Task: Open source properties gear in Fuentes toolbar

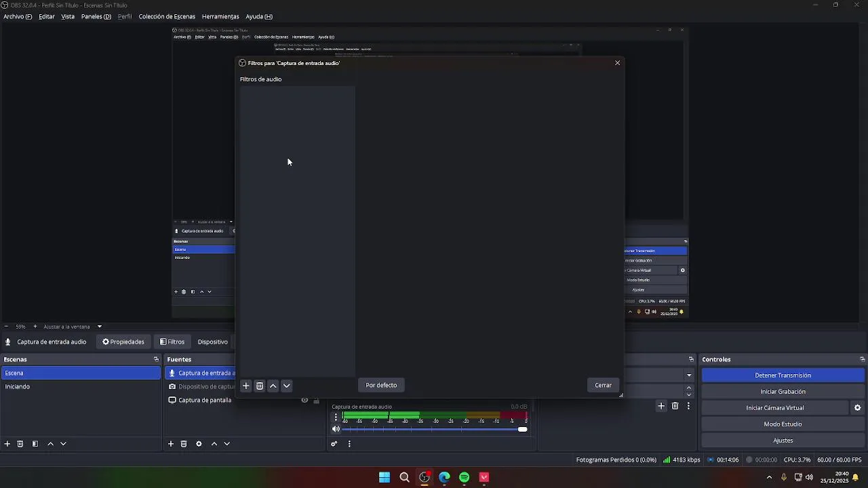Action: pyautogui.click(x=199, y=444)
